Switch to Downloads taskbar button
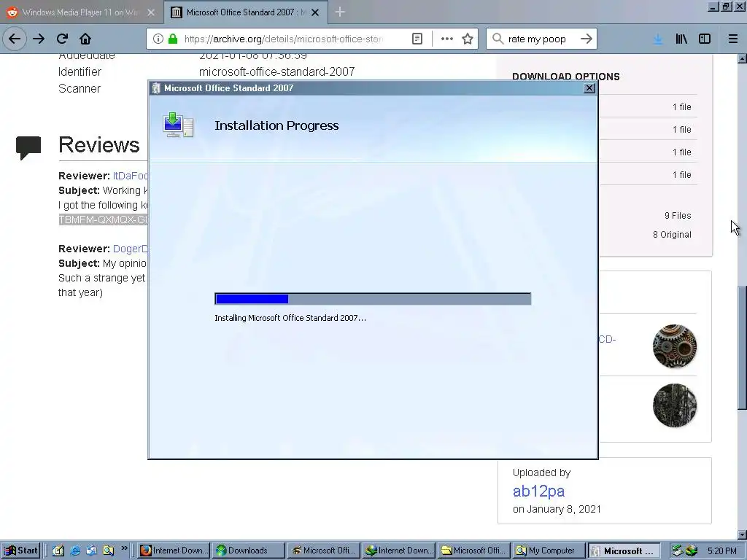This screenshot has height=560, width=747. (x=249, y=551)
